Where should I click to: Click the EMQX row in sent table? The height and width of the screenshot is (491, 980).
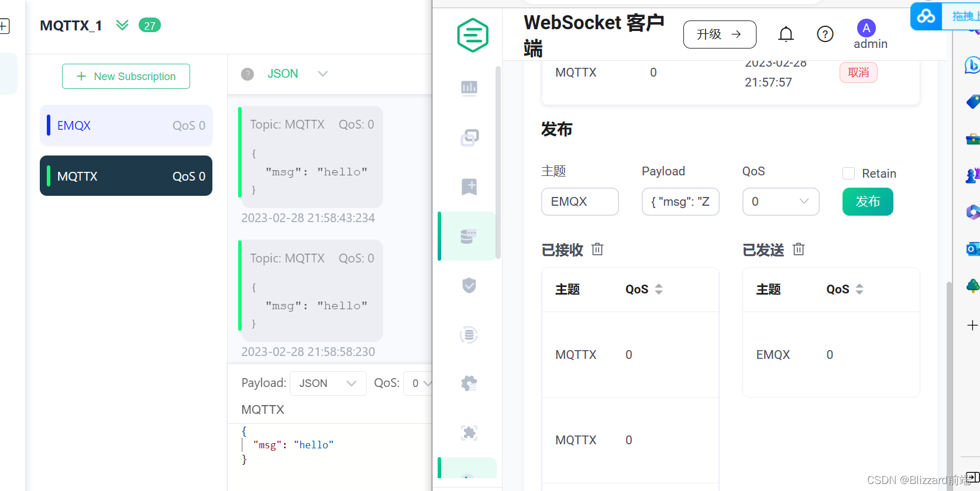point(831,355)
